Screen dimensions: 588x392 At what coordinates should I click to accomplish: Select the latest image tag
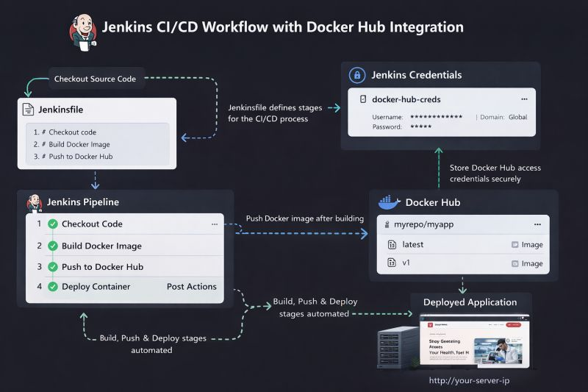coord(413,245)
